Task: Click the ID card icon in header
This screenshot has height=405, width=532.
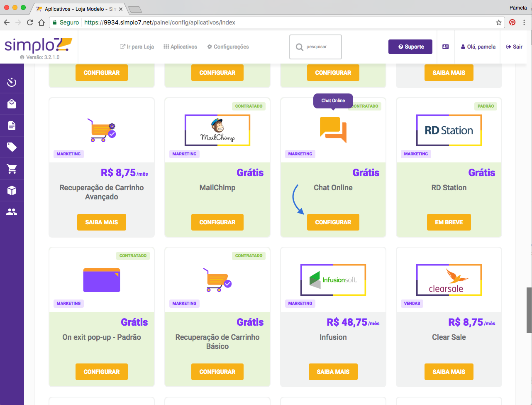Action: point(445,47)
